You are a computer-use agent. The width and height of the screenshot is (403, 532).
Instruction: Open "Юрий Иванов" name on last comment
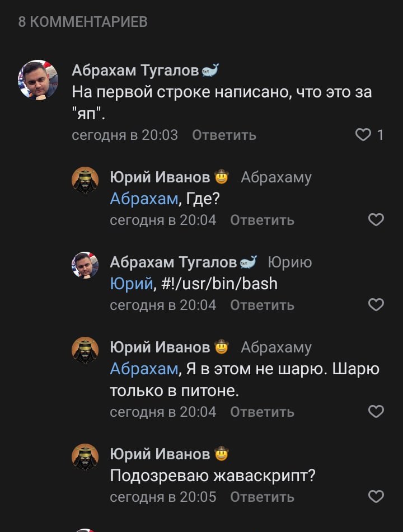pyautogui.click(x=160, y=454)
